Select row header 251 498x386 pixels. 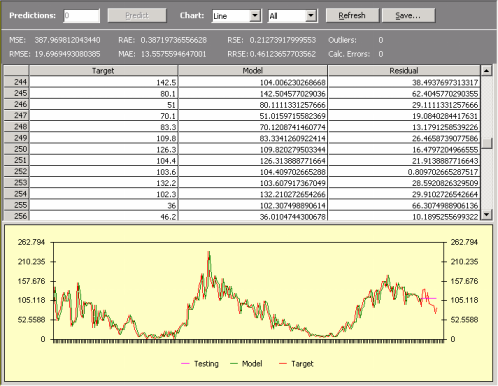(16, 160)
